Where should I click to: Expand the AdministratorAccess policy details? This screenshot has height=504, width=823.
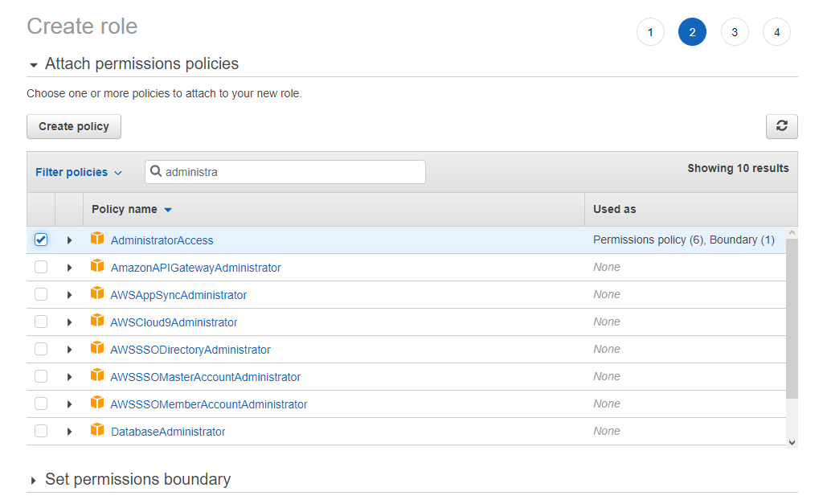point(69,240)
